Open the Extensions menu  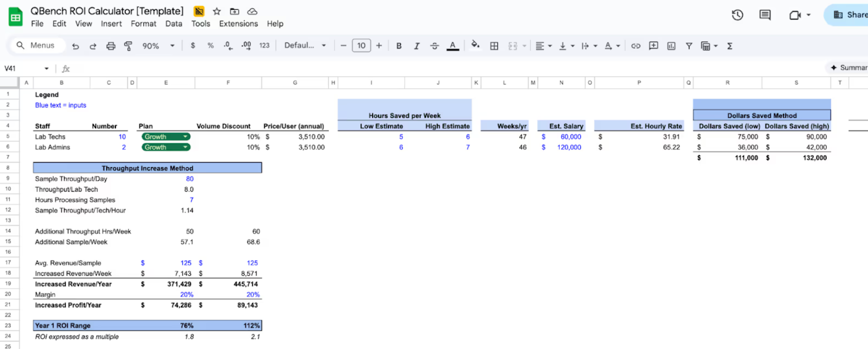238,24
